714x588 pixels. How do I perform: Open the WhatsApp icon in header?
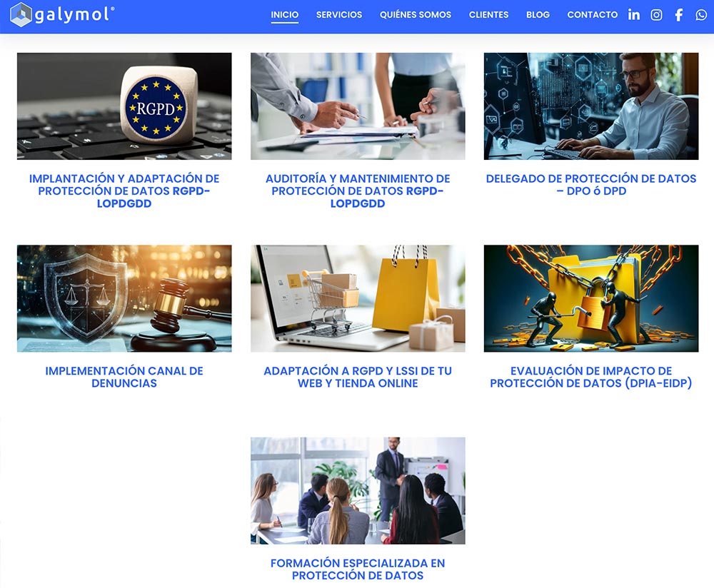(x=701, y=15)
